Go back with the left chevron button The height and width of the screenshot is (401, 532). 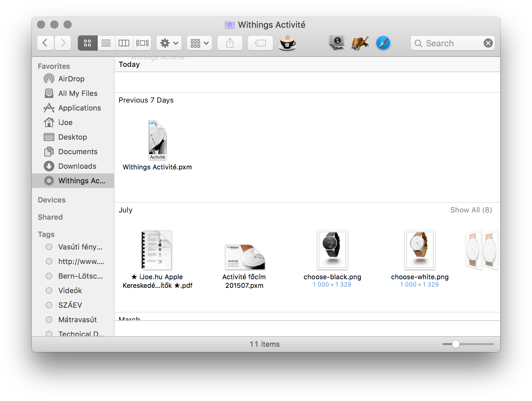(x=45, y=43)
